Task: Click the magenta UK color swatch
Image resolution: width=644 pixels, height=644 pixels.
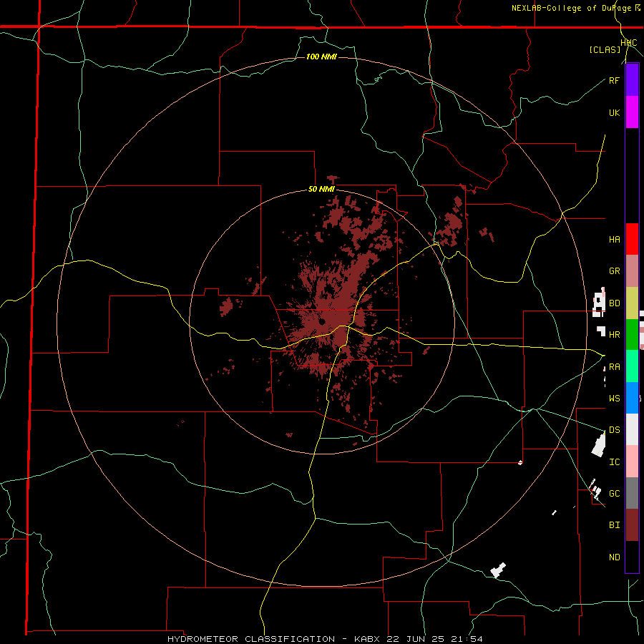Action: click(x=632, y=112)
